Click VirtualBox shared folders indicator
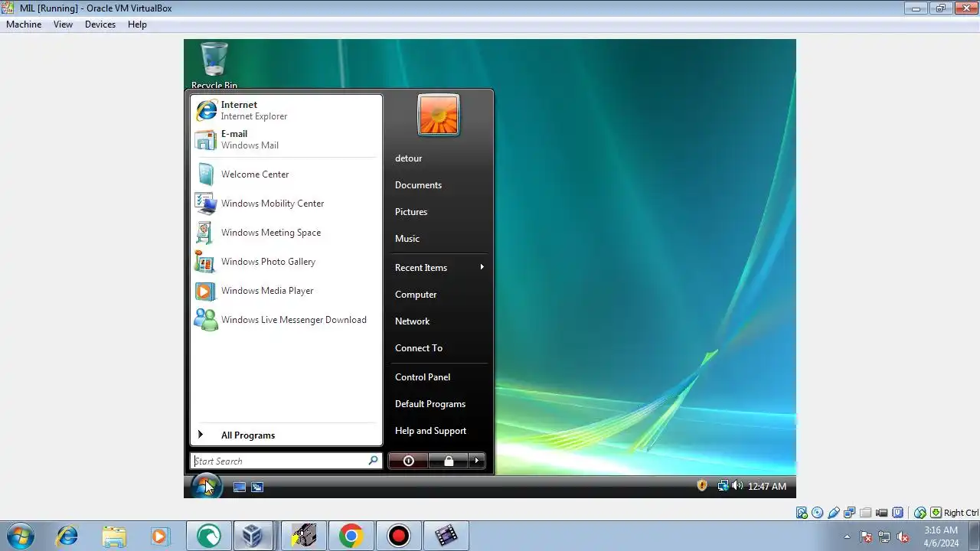 pyautogui.click(x=866, y=513)
